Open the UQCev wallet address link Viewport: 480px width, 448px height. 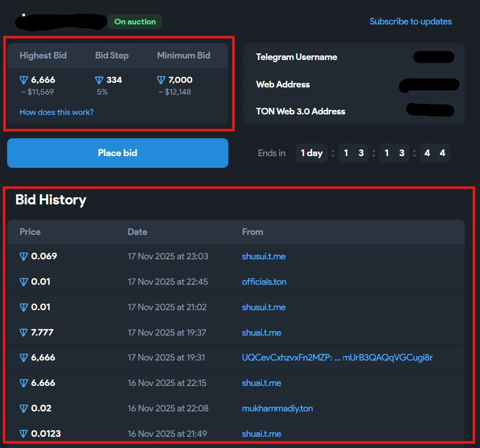pos(337,357)
